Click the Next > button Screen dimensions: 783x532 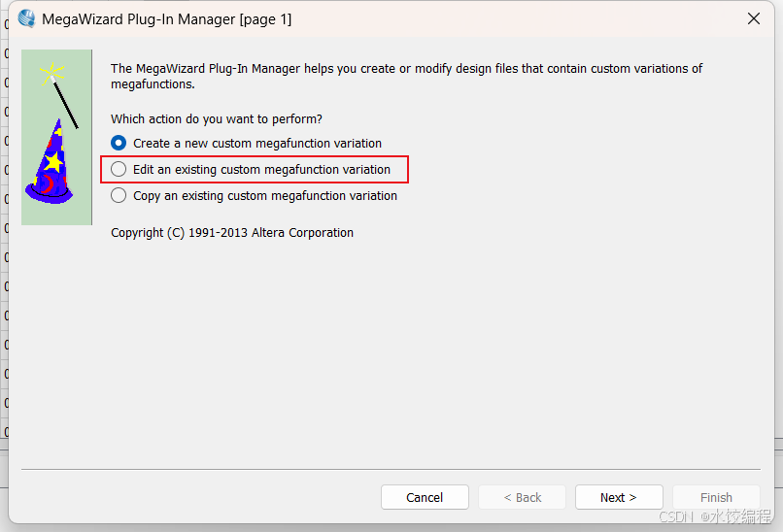coord(619,497)
